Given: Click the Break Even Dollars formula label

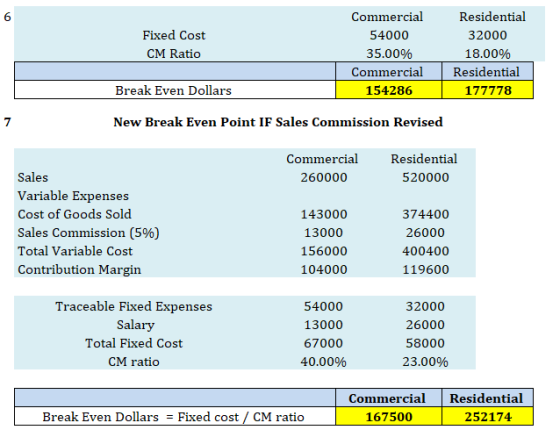Looking at the screenshot, I should point(173,417).
